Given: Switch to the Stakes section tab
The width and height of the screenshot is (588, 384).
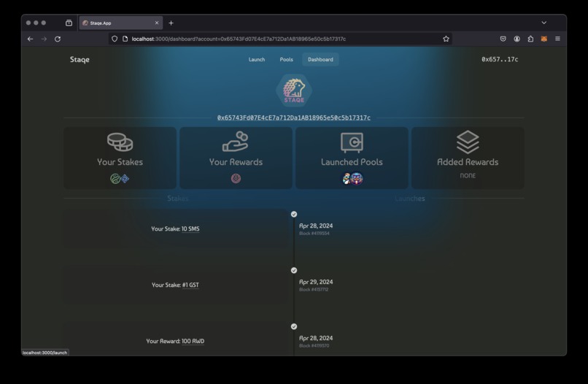Looking at the screenshot, I should [178, 198].
